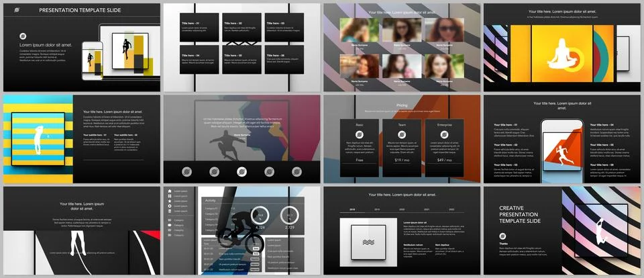Open the bottom-left team member photo
The height and width of the screenshot is (278, 644).
point(360,66)
